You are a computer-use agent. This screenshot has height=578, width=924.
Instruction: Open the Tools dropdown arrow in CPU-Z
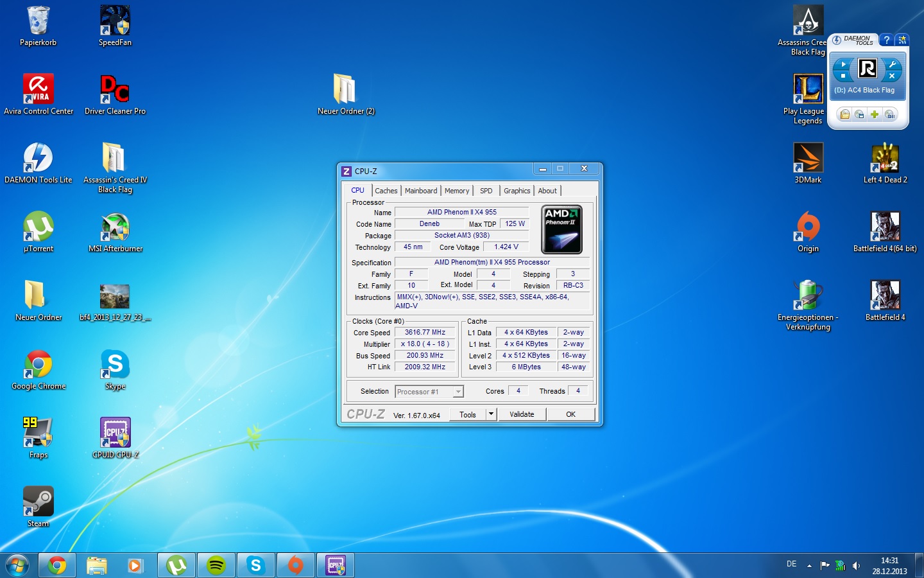coord(491,414)
